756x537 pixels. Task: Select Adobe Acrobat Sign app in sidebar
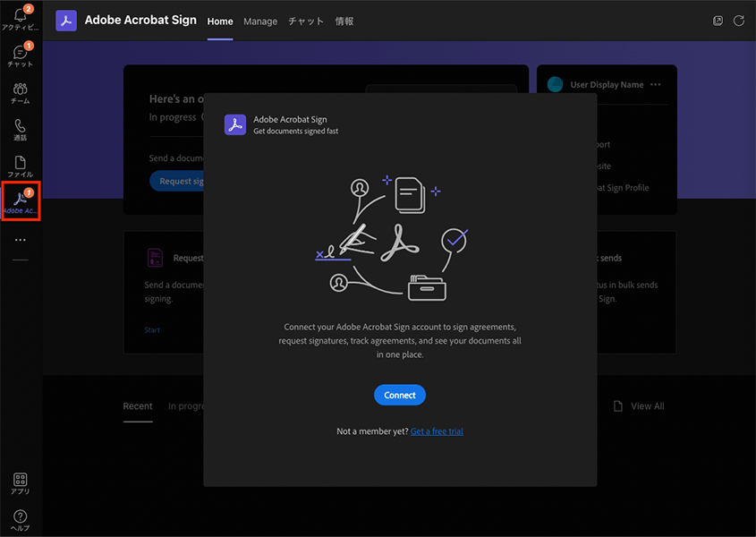click(21, 201)
